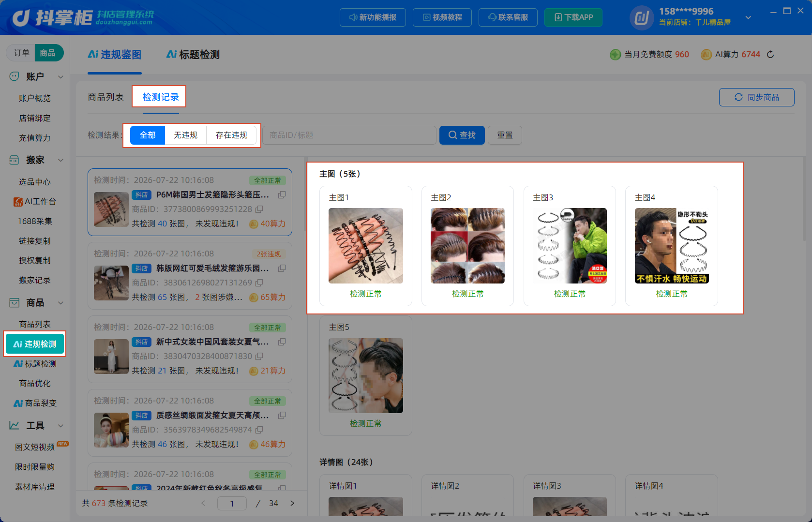The image size is (812, 522).
Task: Switch sidebar toggle to 商品
Action: tap(48, 53)
